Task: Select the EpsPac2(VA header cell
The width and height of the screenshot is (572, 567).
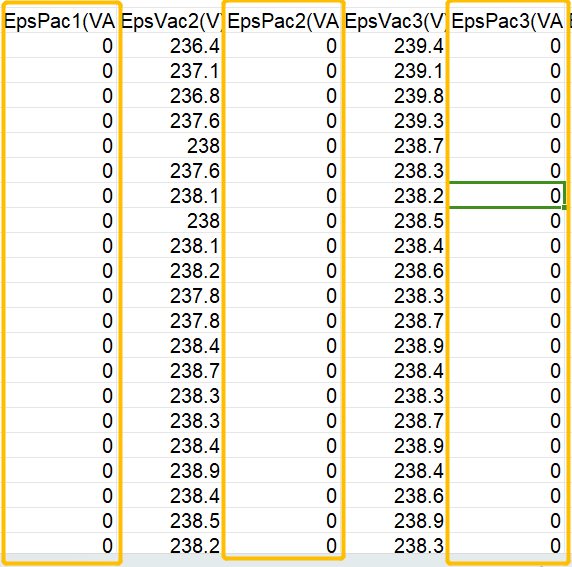Action: tap(283, 21)
